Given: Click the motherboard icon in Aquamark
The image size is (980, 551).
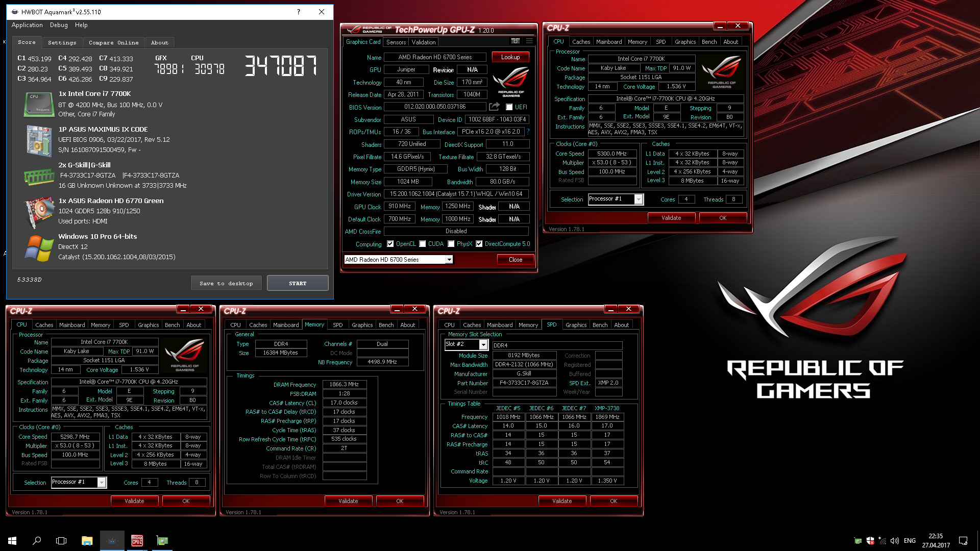Looking at the screenshot, I should pos(39,140).
